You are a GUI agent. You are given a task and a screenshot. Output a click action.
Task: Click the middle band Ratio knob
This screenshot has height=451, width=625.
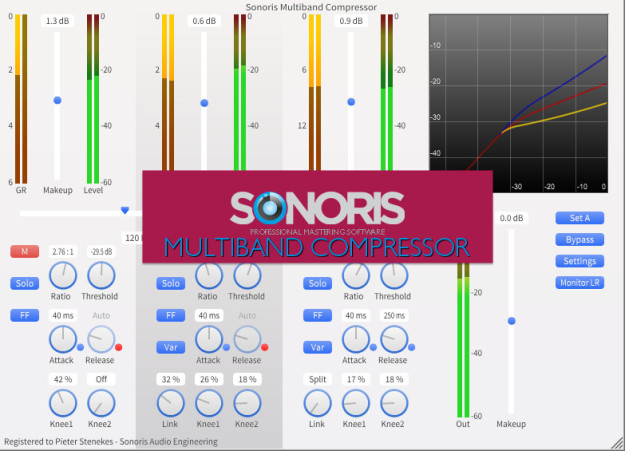[x=209, y=275]
